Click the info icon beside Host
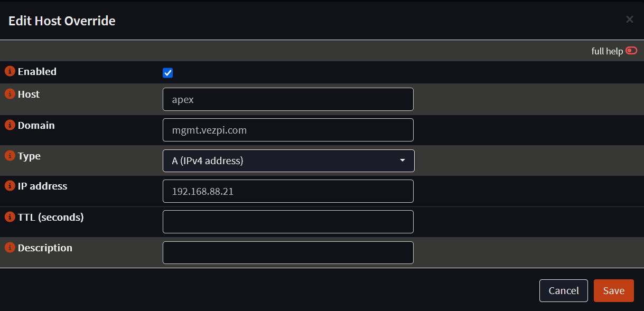Viewport: 644px width, 311px height. [10, 94]
